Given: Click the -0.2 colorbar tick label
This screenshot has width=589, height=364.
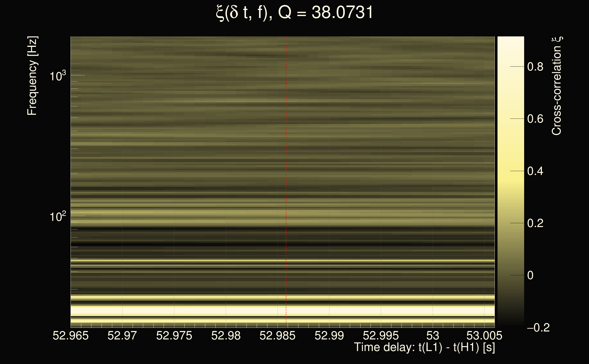Looking at the screenshot, I should point(538,328).
